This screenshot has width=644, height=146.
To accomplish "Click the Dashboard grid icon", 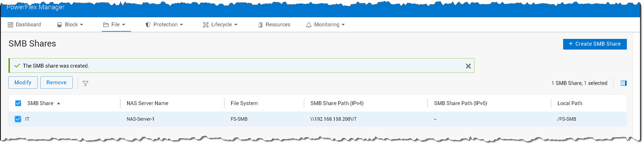I will pyautogui.click(x=10, y=25).
